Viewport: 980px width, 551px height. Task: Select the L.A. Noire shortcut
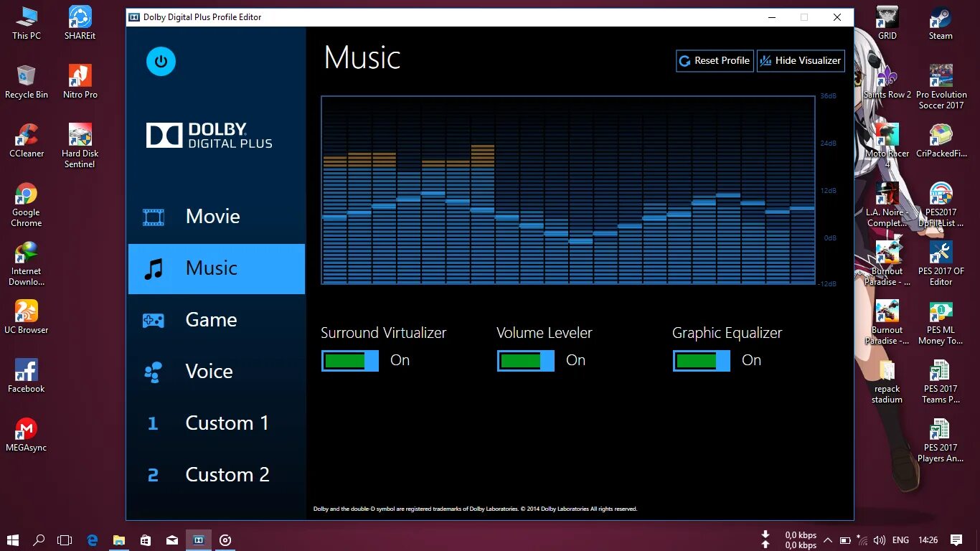point(887,204)
